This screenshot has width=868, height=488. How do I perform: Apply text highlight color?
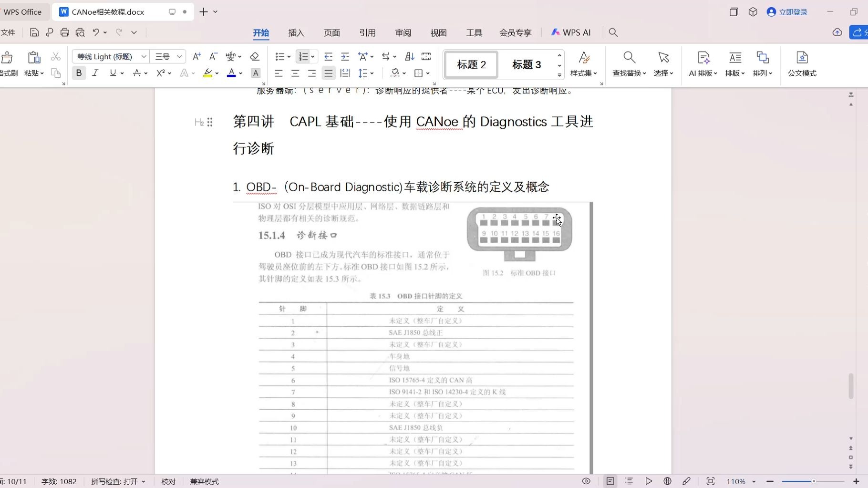(208, 73)
